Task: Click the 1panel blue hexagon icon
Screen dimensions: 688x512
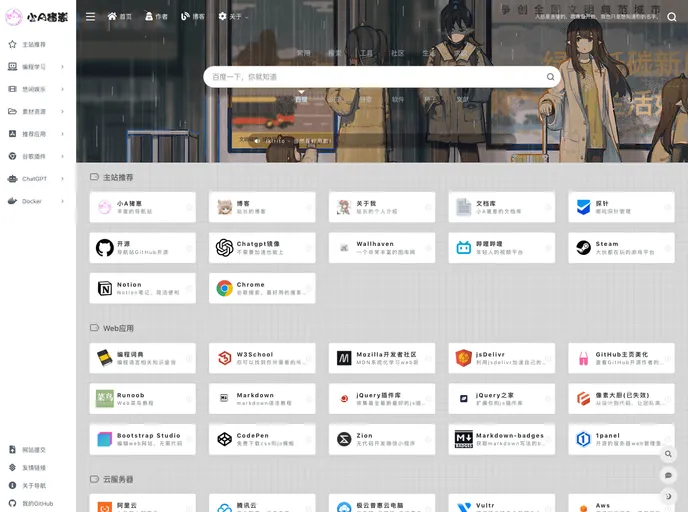Action: (583, 439)
